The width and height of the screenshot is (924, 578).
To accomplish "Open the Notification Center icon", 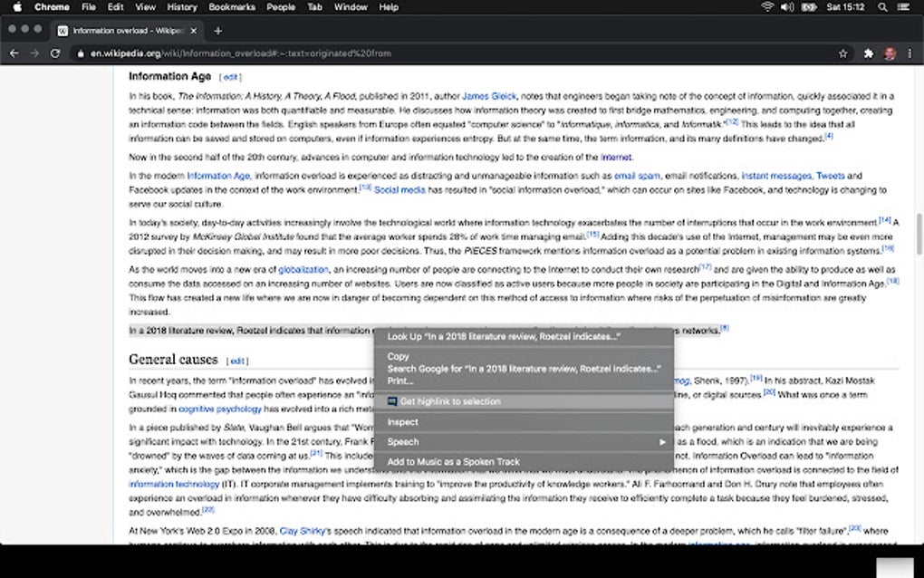I will point(903,7).
